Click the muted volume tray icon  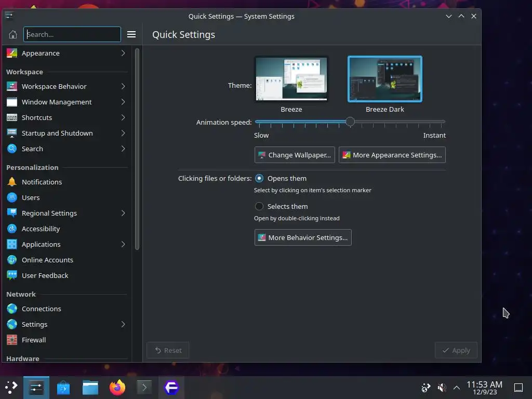point(442,388)
